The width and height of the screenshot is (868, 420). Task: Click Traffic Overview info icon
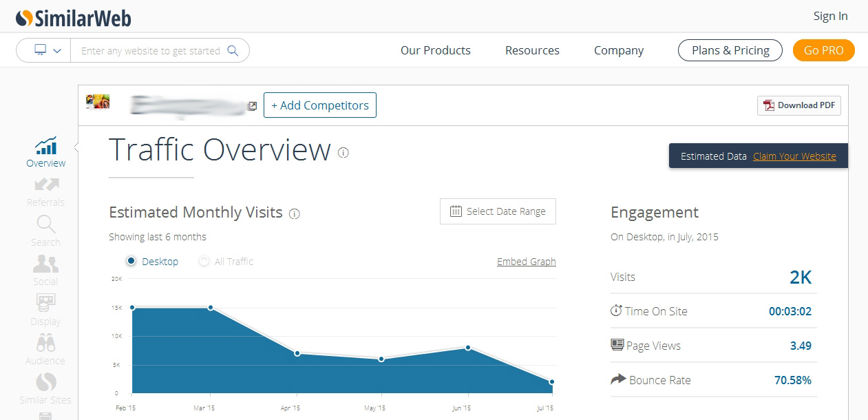[x=343, y=153]
